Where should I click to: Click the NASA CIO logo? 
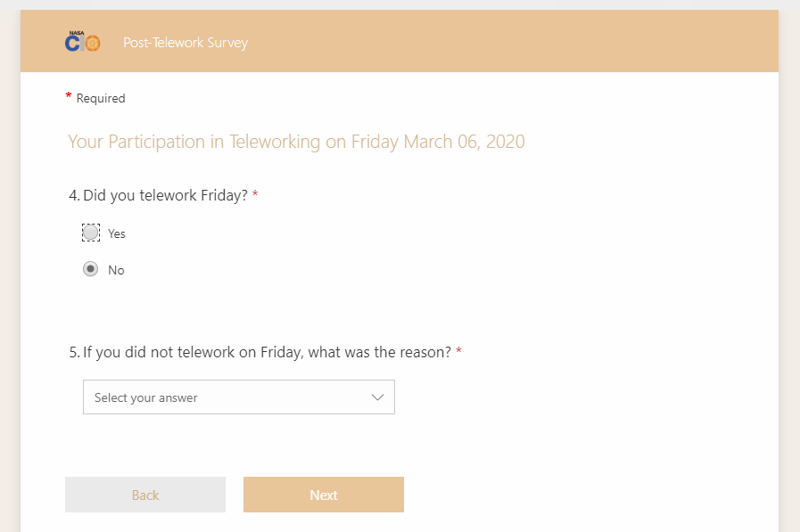pyautogui.click(x=82, y=42)
